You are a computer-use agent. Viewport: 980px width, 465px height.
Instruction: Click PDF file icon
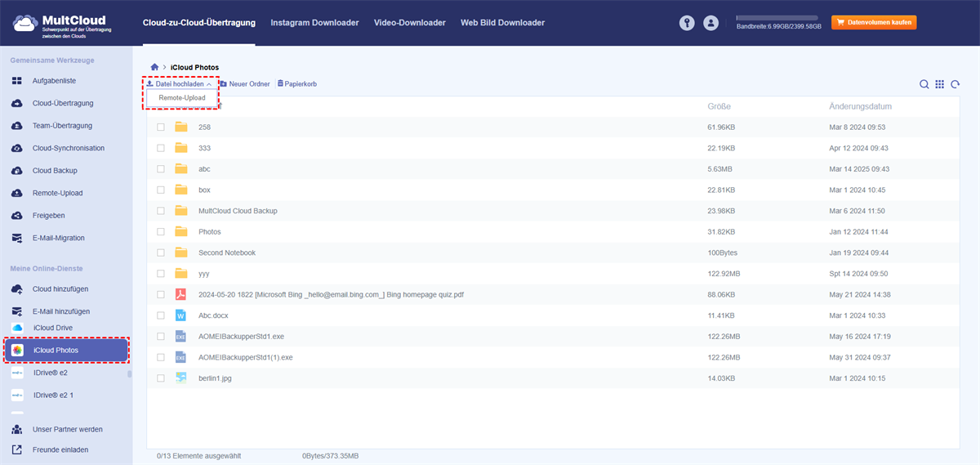pyautogui.click(x=181, y=294)
